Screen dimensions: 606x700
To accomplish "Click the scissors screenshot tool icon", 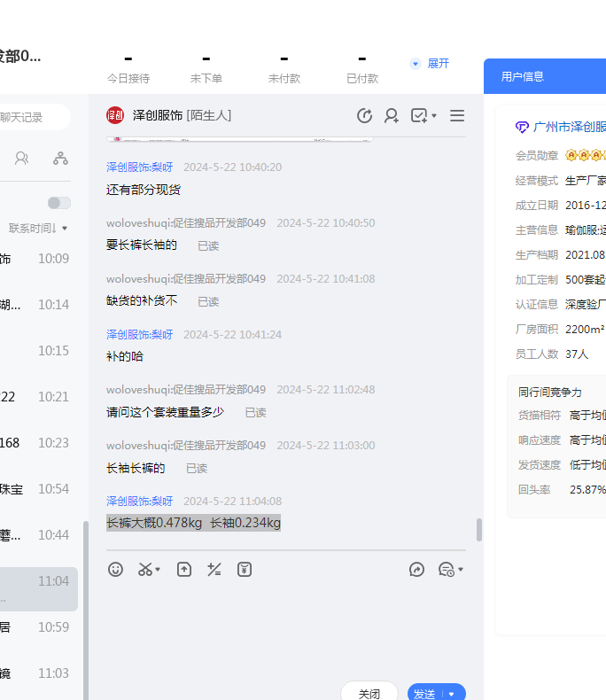I will (x=146, y=570).
